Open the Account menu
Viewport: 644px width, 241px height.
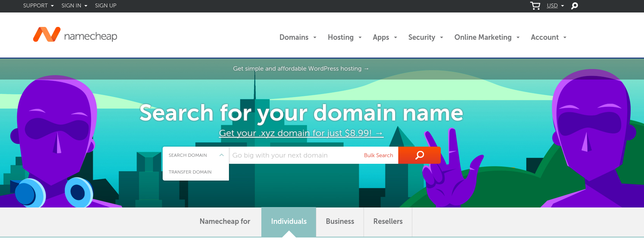(x=549, y=37)
